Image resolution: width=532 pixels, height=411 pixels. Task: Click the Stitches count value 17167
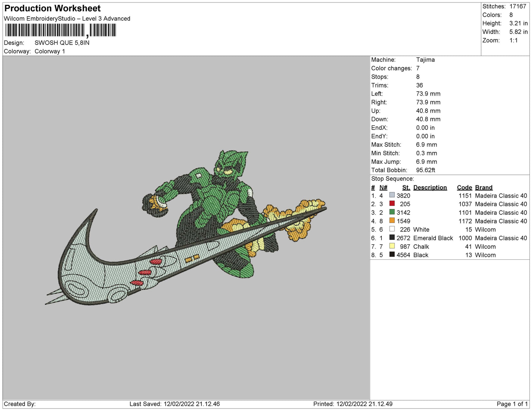coord(518,6)
